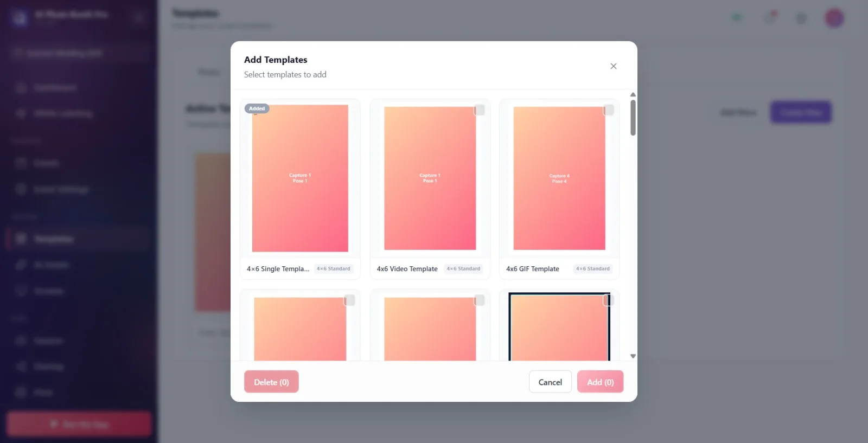Select the 4x6 Video Template preview thumbnail
The height and width of the screenshot is (443, 868).
point(430,178)
